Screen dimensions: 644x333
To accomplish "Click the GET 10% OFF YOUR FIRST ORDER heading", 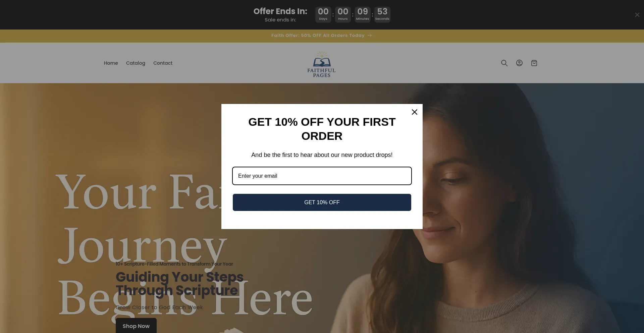I will (322, 129).
